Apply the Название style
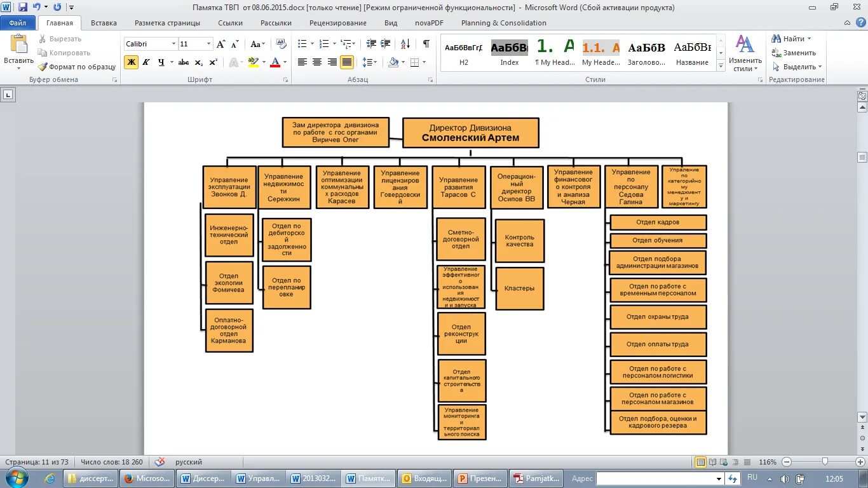This screenshot has height=488, width=868. pyautogui.click(x=692, y=53)
